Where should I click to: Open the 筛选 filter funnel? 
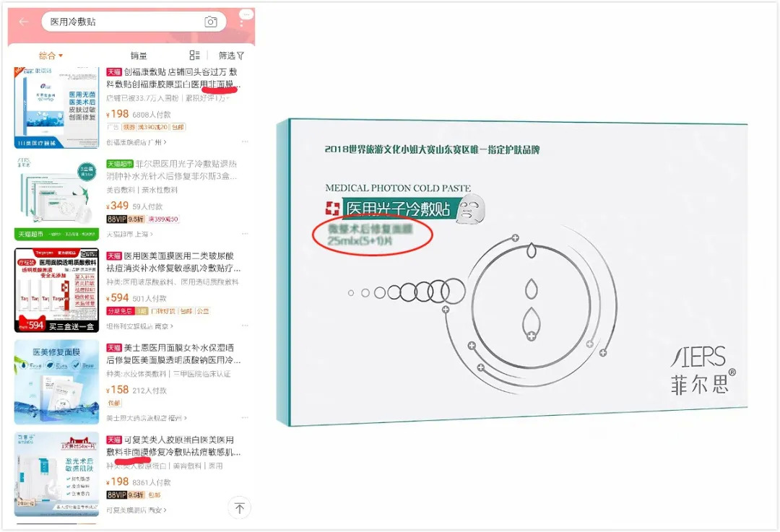[231, 56]
